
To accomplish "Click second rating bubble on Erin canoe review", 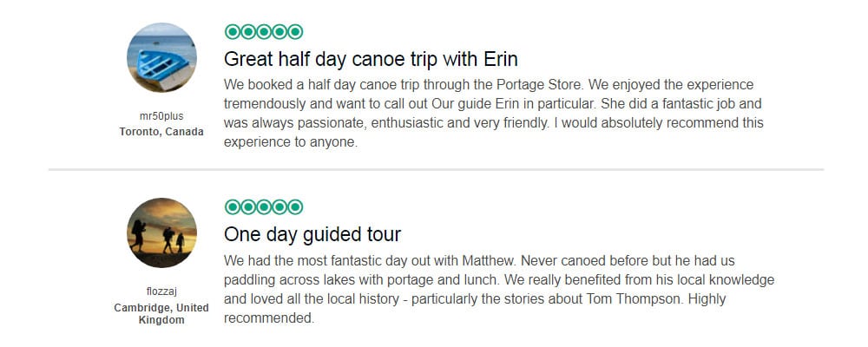I will tap(248, 32).
